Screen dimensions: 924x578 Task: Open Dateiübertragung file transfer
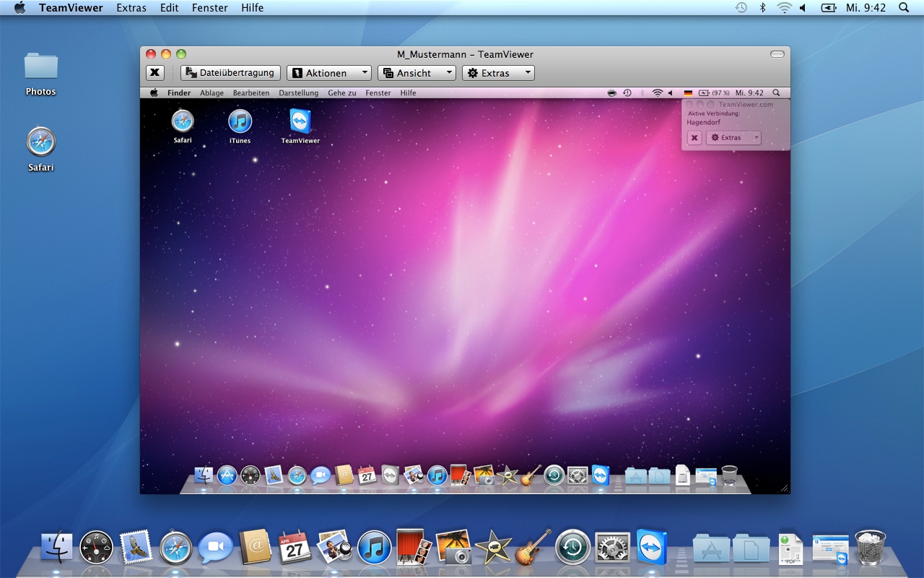(x=230, y=73)
